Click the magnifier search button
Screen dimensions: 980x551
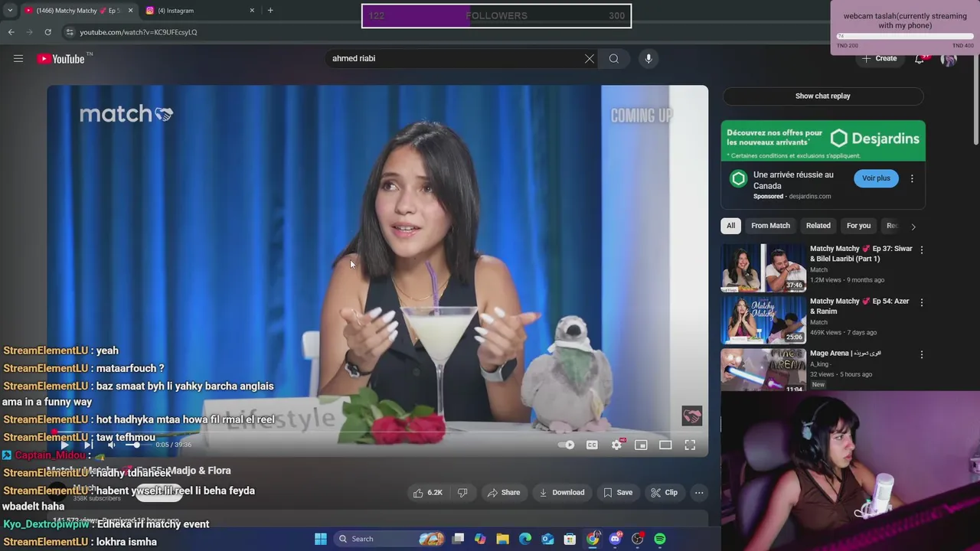[614, 59]
